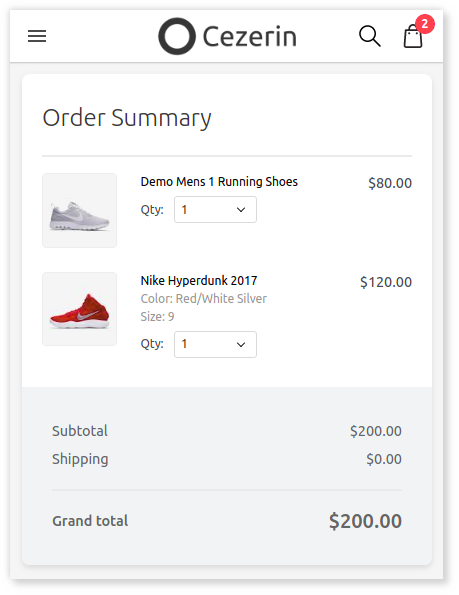Open the gray running shoe thumbnail
The width and height of the screenshot is (459, 595).
(x=79, y=210)
